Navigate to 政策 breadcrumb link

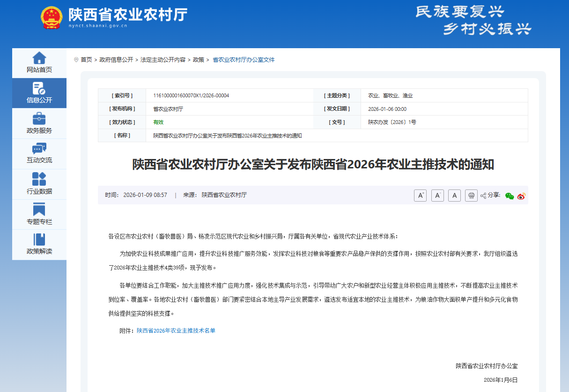coord(199,60)
